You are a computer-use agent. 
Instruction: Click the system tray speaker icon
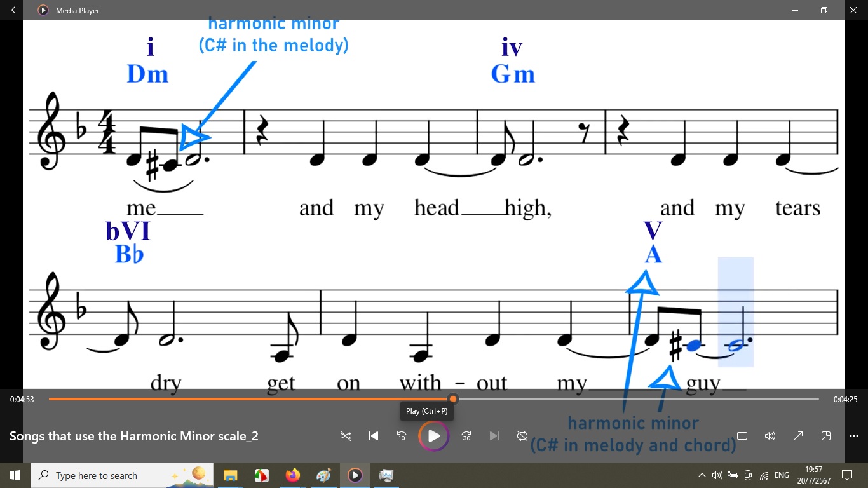pyautogui.click(x=717, y=475)
